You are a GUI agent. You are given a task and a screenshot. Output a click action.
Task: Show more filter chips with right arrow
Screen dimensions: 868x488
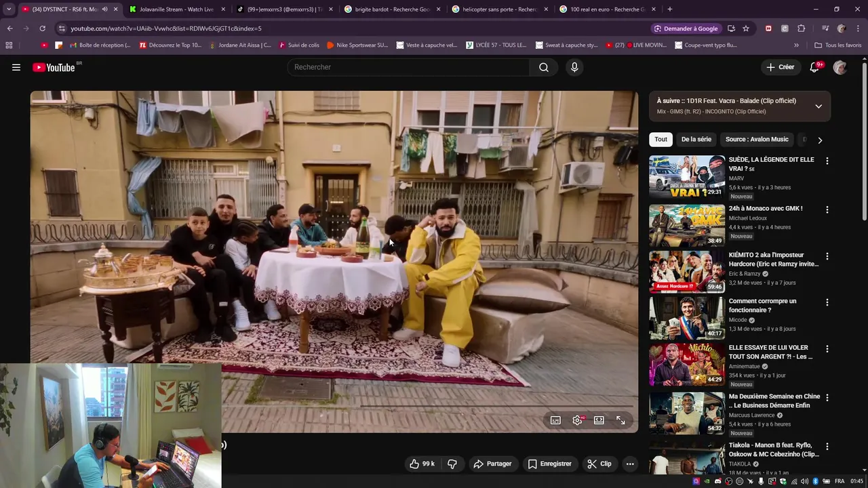[x=820, y=140]
